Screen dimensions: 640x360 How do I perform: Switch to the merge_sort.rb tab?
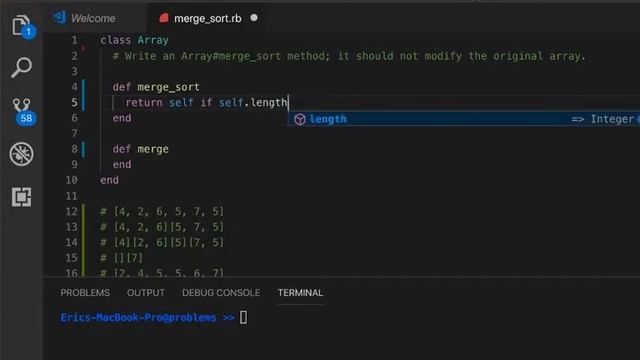coord(207,18)
